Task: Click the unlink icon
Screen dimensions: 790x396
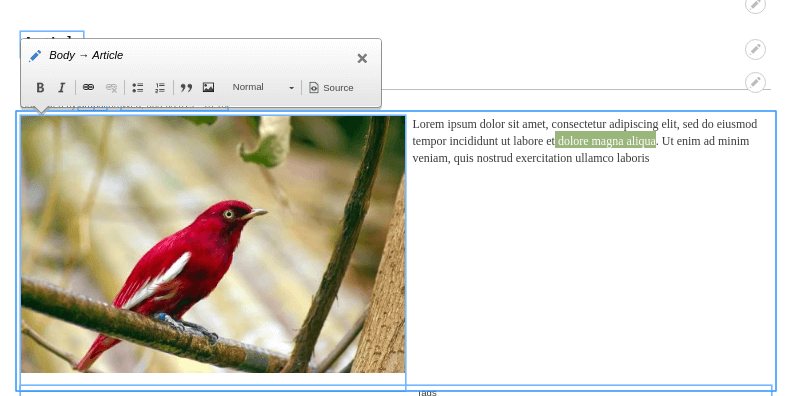Action: [x=111, y=88]
